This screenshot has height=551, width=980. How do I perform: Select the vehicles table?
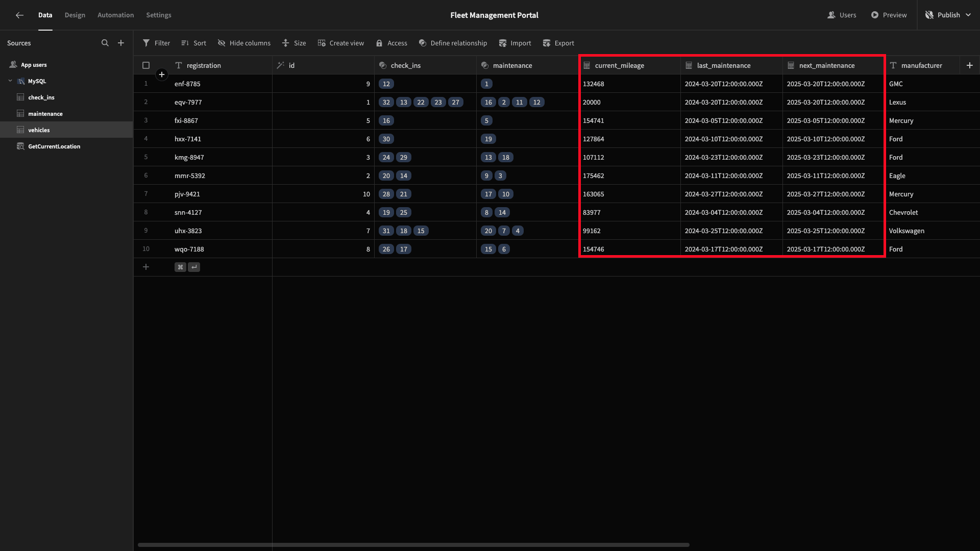[x=66, y=130]
